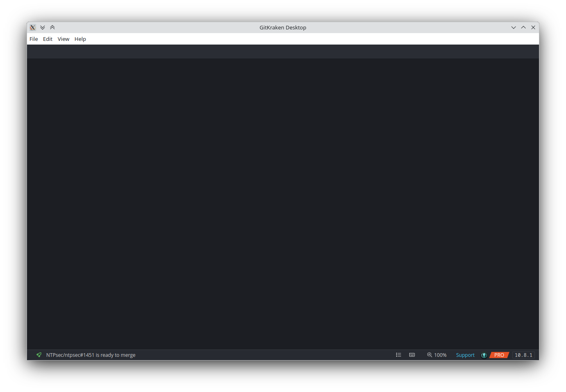
Task: Open the View menu
Action: [x=63, y=39]
